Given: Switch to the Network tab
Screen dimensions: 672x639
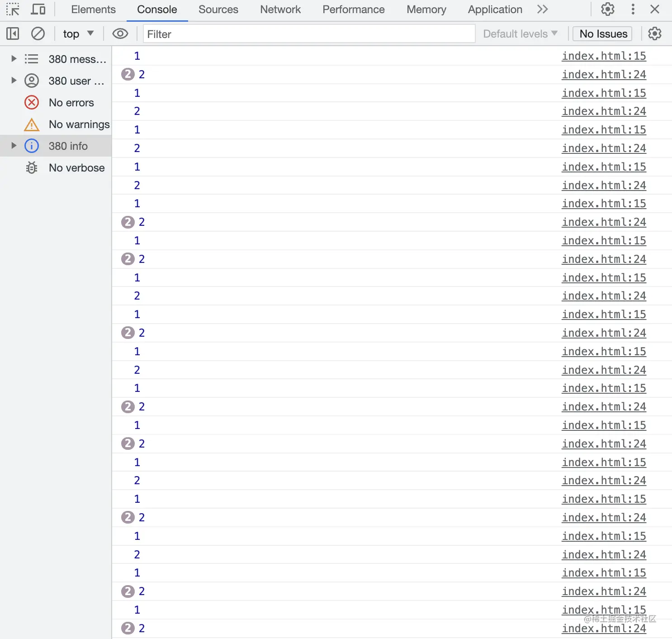Looking at the screenshot, I should pos(280,10).
